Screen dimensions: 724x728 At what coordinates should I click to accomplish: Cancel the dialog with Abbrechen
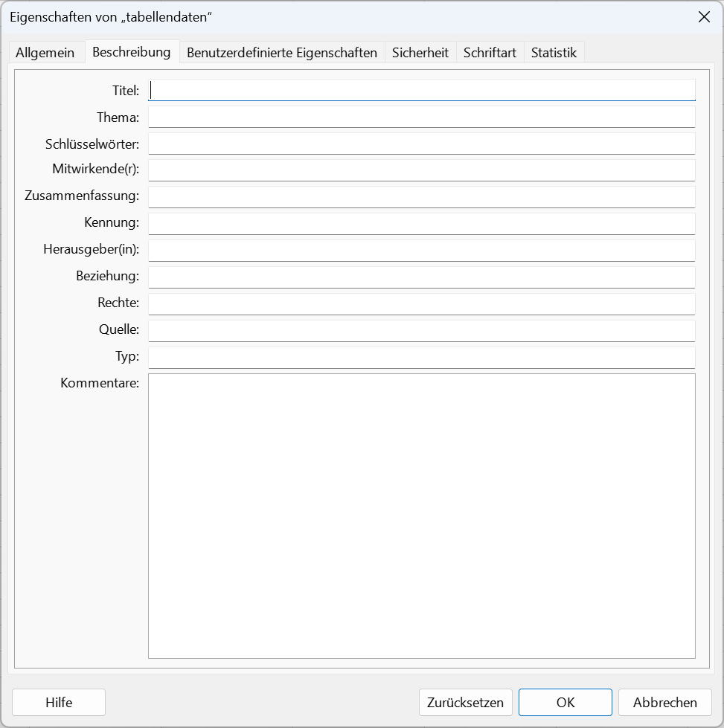pos(665,703)
